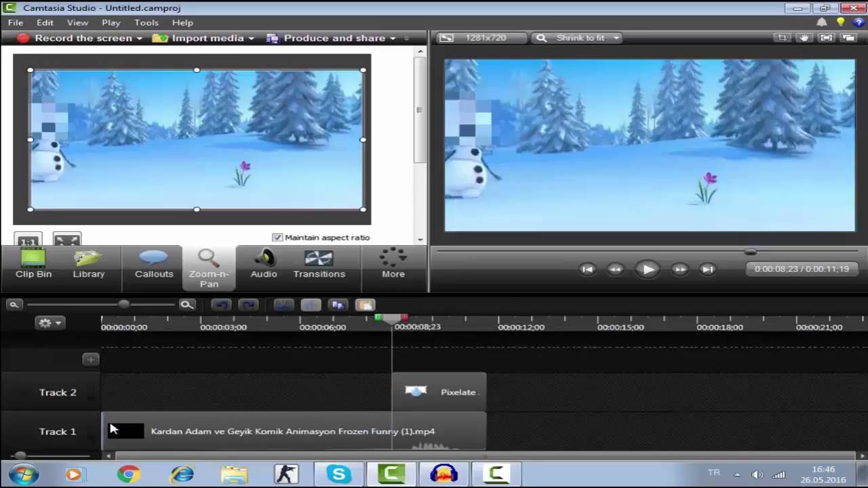
Task: Open Shrink to fit zoom dropdown
Action: (x=578, y=38)
